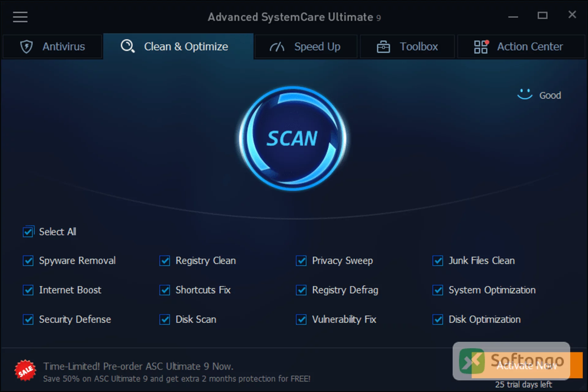Uncheck Shortcuts Fix
Image resolution: width=588 pixels, height=392 pixels.
[x=165, y=290]
